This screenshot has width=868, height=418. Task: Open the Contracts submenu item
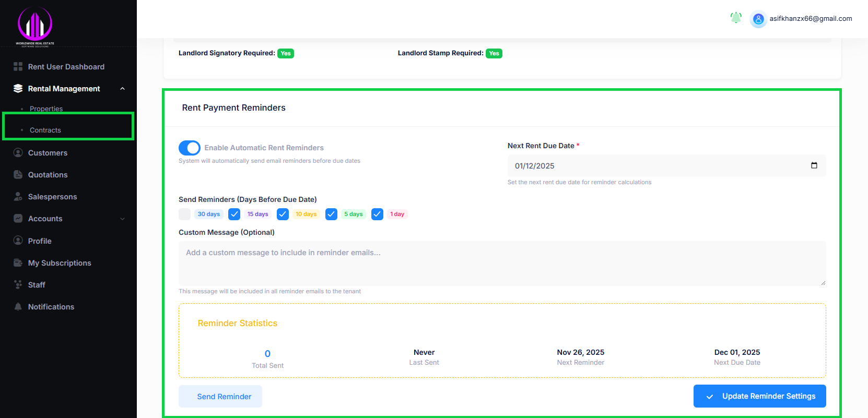pos(45,130)
